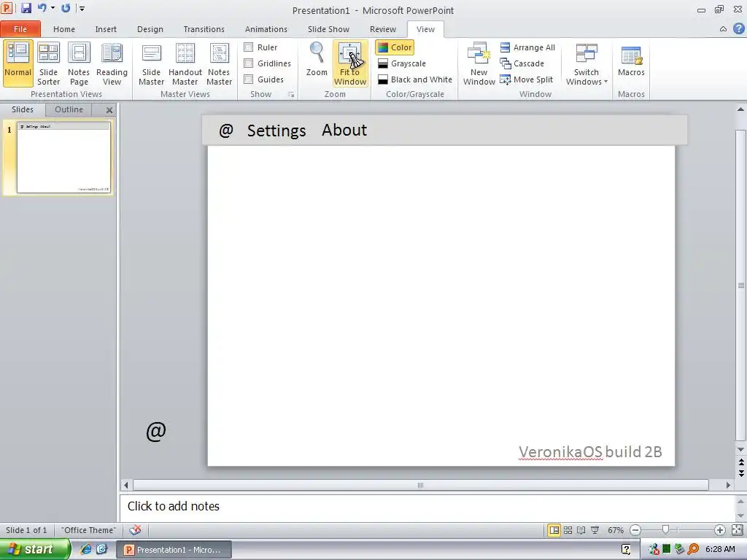Open the Notes Master view

(x=219, y=63)
